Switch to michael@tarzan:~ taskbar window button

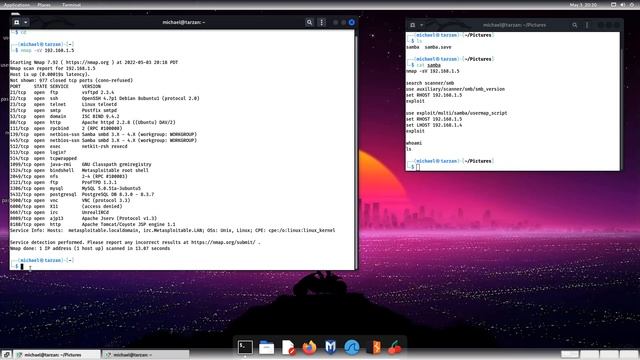click(146, 355)
